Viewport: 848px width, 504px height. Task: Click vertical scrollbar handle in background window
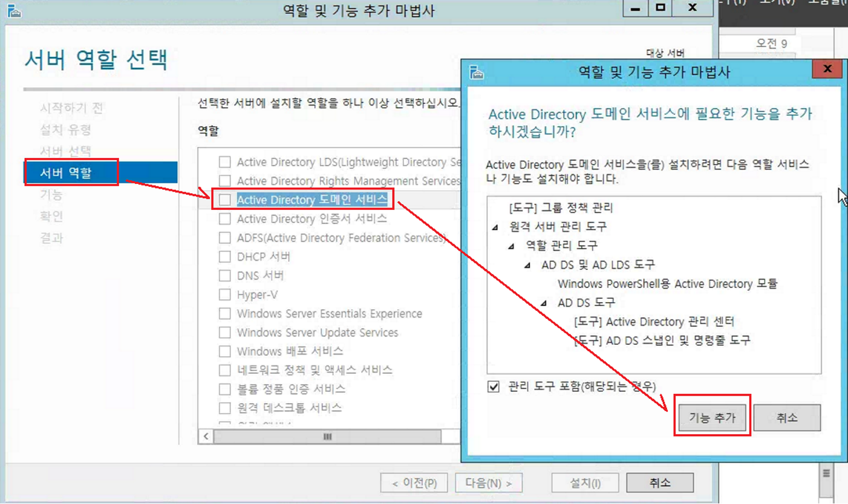(826, 473)
